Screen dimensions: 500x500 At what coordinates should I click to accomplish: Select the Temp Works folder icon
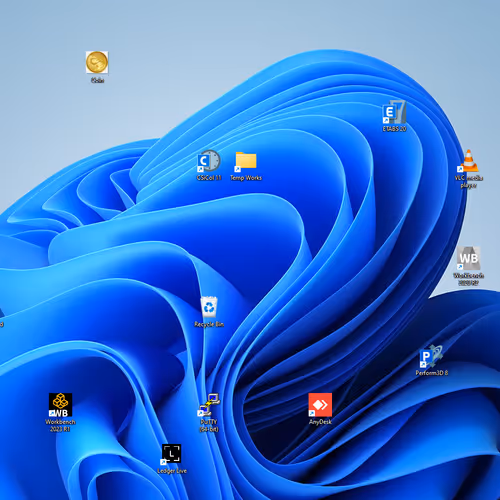pyautogui.click(x=246, y=161)
